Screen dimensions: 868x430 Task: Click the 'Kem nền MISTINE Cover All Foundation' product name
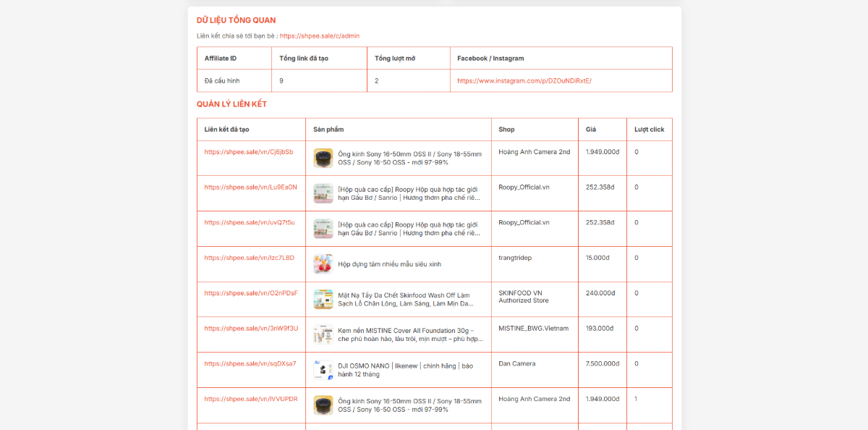pyautogui.click(x=410, y=334)
